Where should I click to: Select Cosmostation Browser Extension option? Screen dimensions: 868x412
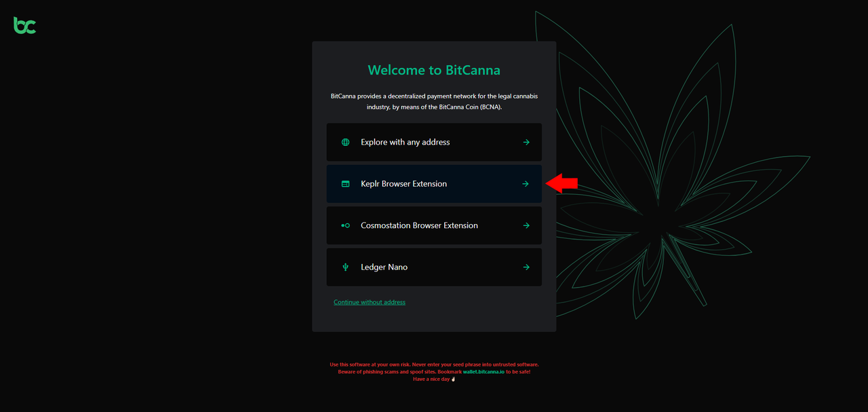pyautogui.click(x=434, y=225)
